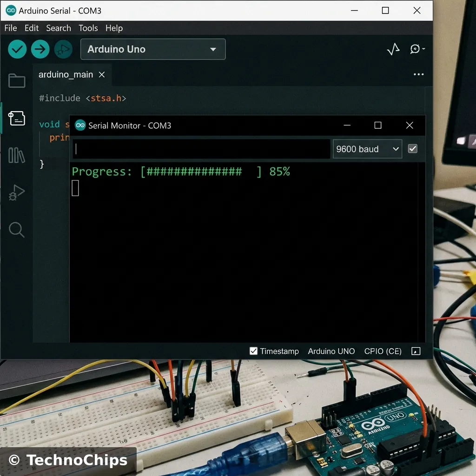Change baud rate via the 9600 baud dropdown
476x476 pixels.
click(367, 149)
